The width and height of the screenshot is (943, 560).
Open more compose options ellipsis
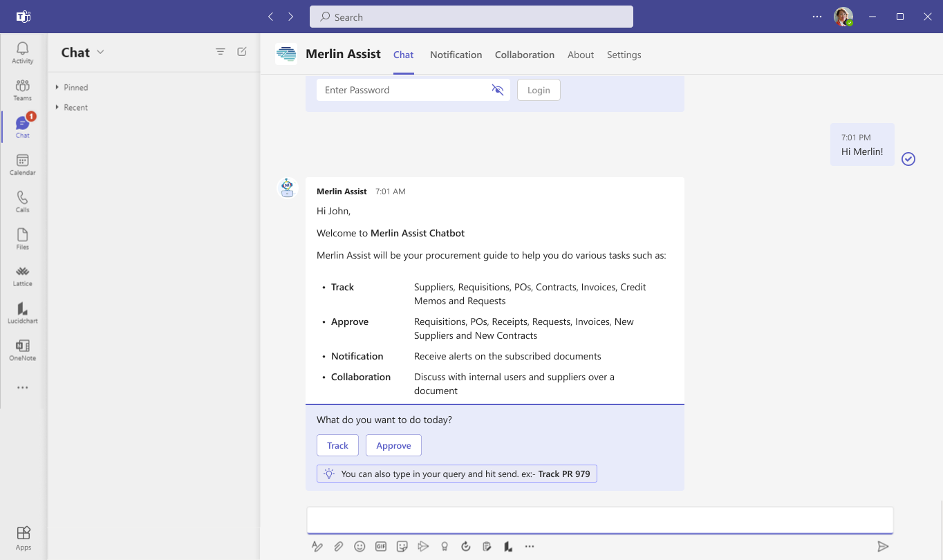pos(530,546)
